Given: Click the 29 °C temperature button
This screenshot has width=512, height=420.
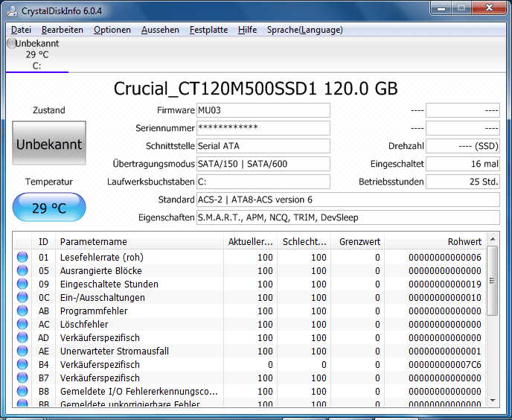Looking at the screenshot, I should (x=49, y=207).
